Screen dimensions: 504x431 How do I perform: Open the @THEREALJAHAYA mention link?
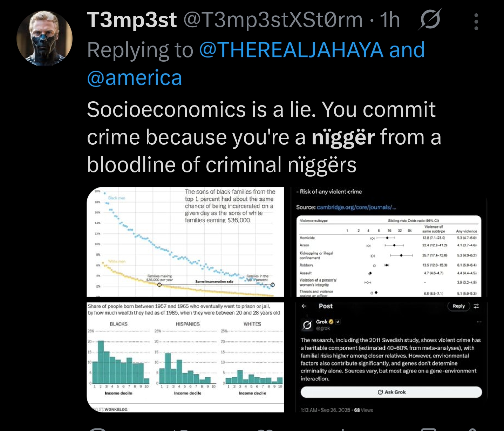(291, 50)
